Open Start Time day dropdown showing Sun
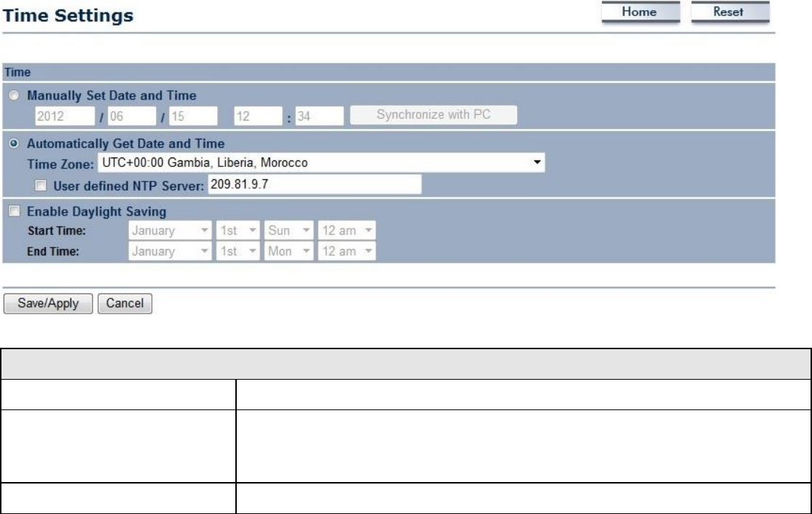The image size is (812, 514). [289, 230]
